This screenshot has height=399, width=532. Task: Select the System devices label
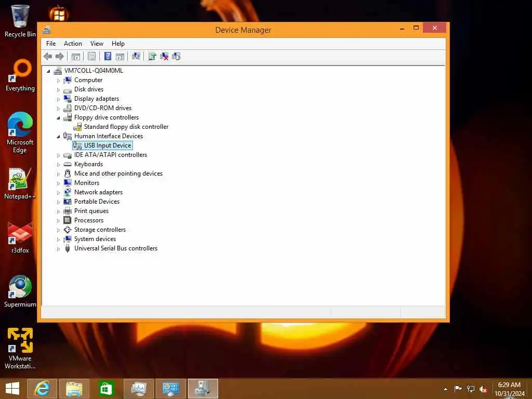tap(95, 239)
